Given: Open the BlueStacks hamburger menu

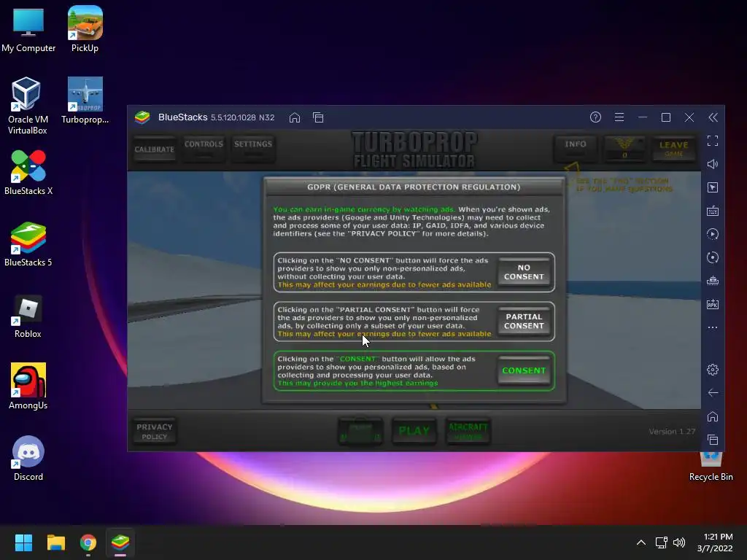Looking at the screenshot, I should point(619,117).
